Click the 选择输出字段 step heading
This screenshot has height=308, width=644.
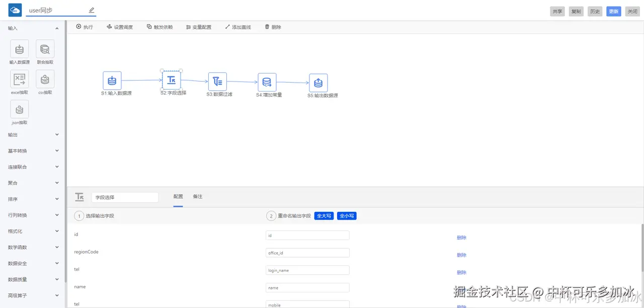point(100,216)
